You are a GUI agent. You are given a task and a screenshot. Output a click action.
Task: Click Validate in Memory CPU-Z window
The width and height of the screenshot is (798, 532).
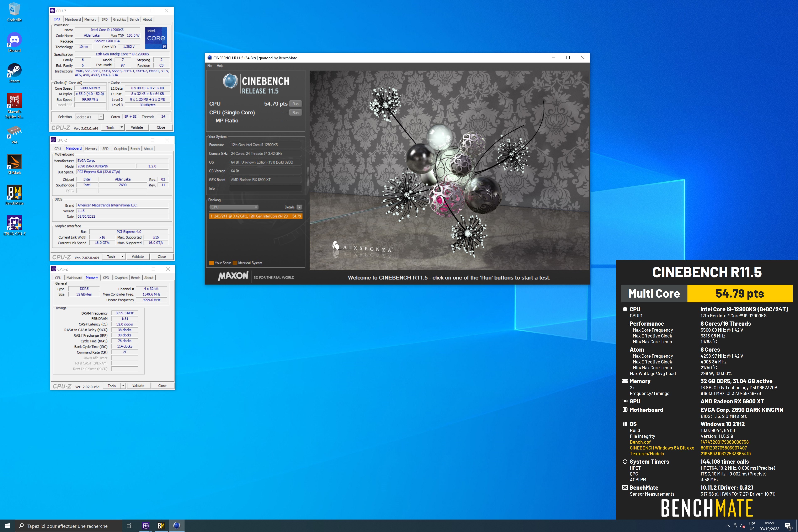tap(138, 385)
